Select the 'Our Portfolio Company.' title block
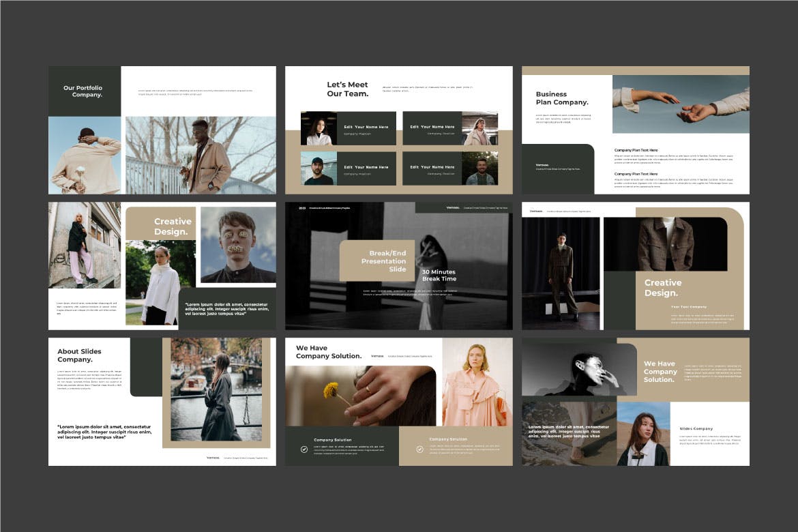This screenshot has width=798, height=532. (84, 91)
